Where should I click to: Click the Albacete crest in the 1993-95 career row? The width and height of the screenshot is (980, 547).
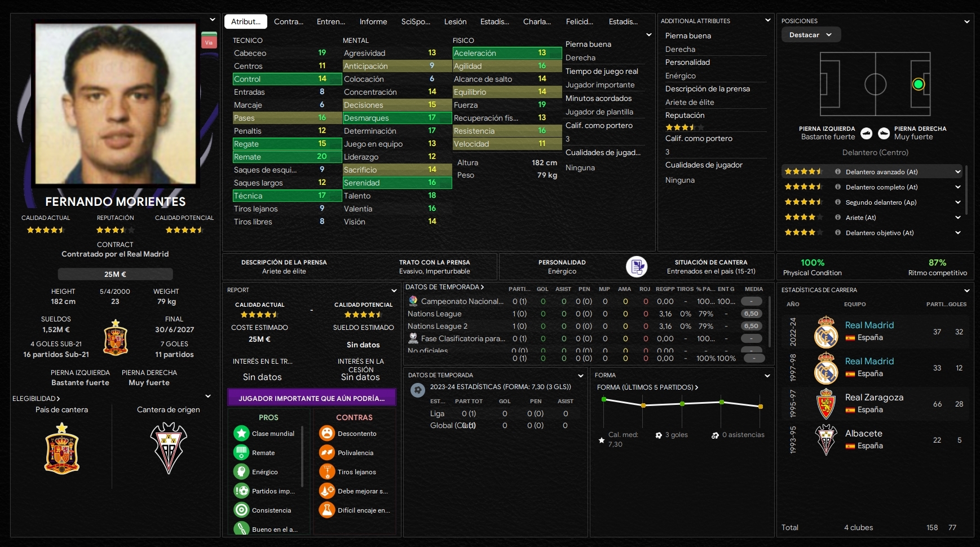click(826, 440)
